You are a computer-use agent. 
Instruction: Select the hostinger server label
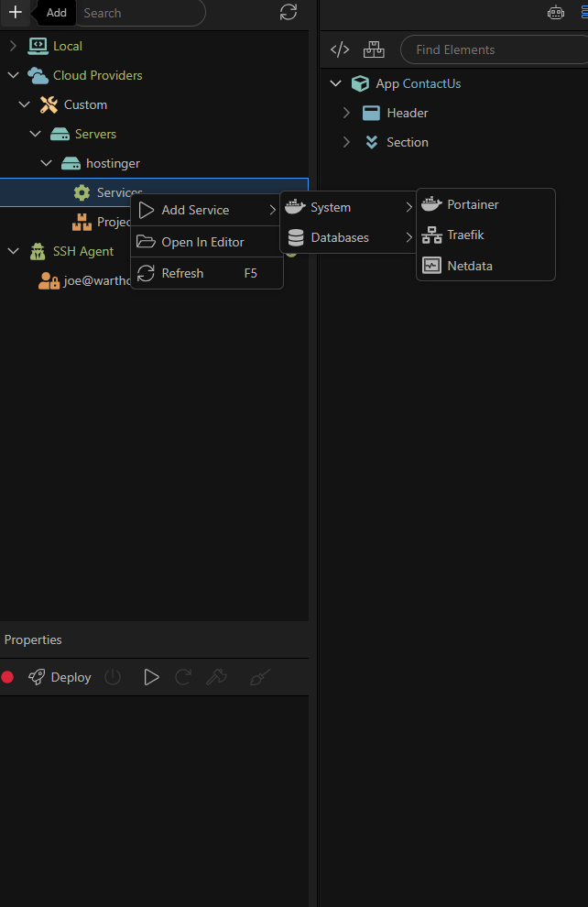[113, 164]
